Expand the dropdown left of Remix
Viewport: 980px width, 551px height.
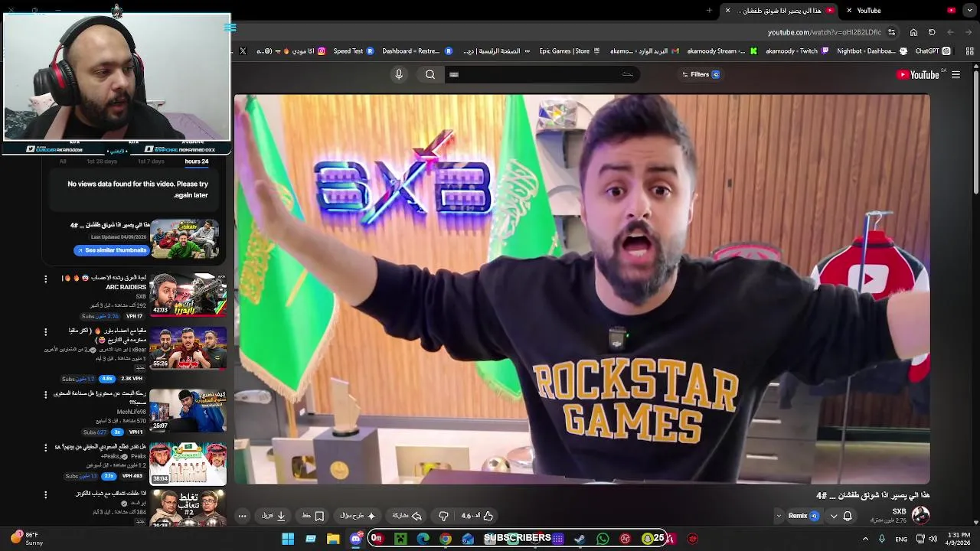coord(779,516)
